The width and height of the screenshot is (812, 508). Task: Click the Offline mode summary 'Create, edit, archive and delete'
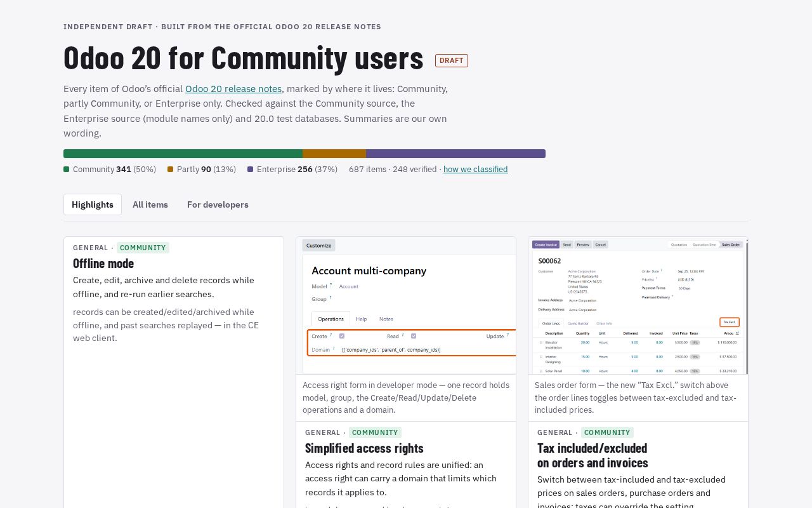pyautogui.click(x=164, y=287)
